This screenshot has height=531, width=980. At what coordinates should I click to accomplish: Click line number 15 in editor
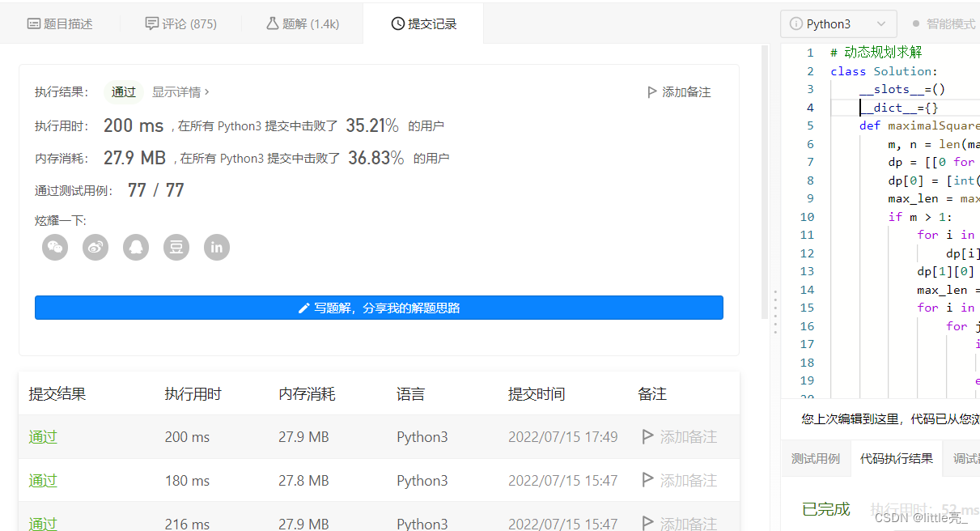click(807, 308)
